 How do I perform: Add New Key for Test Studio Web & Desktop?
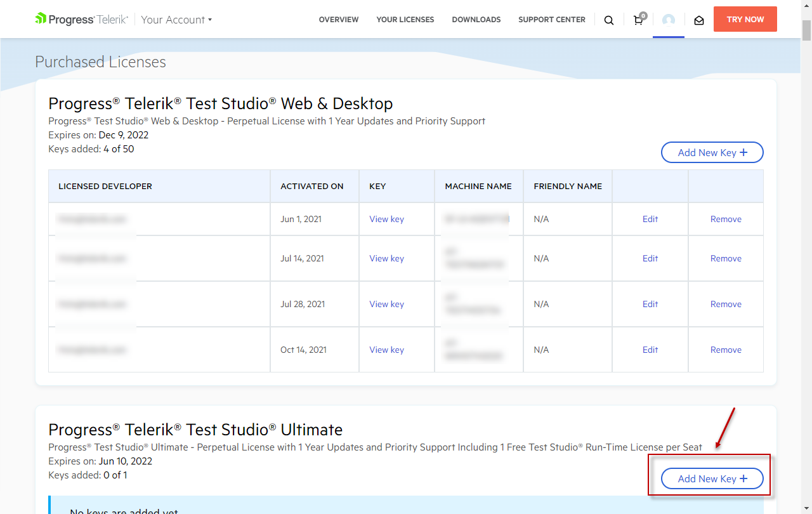click(712, 152)
